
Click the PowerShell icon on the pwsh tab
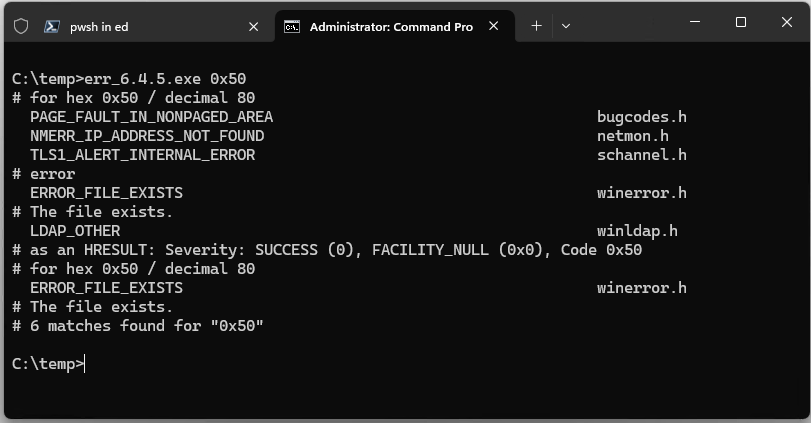point(51,26)
